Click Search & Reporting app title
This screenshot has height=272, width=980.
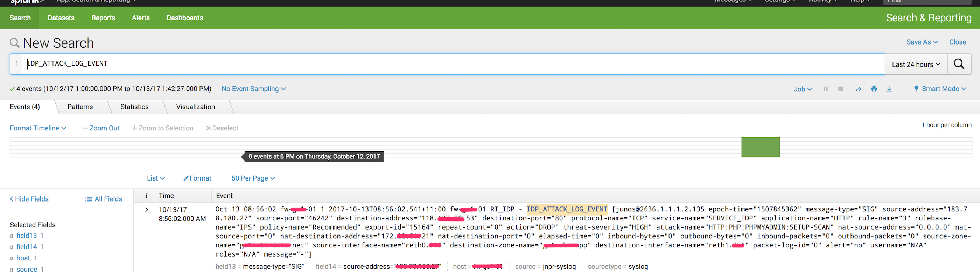click(929, 18)
